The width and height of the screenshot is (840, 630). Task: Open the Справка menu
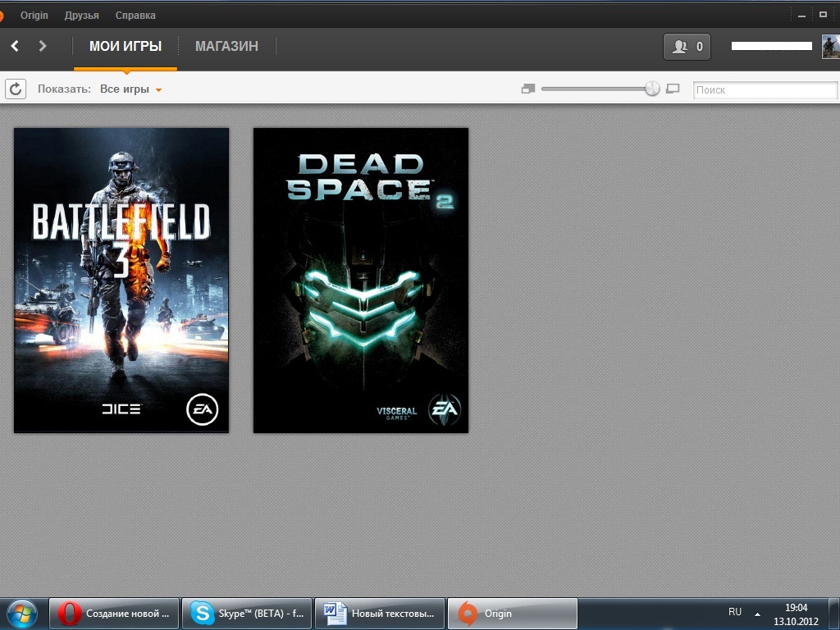[x=135, y=16]
